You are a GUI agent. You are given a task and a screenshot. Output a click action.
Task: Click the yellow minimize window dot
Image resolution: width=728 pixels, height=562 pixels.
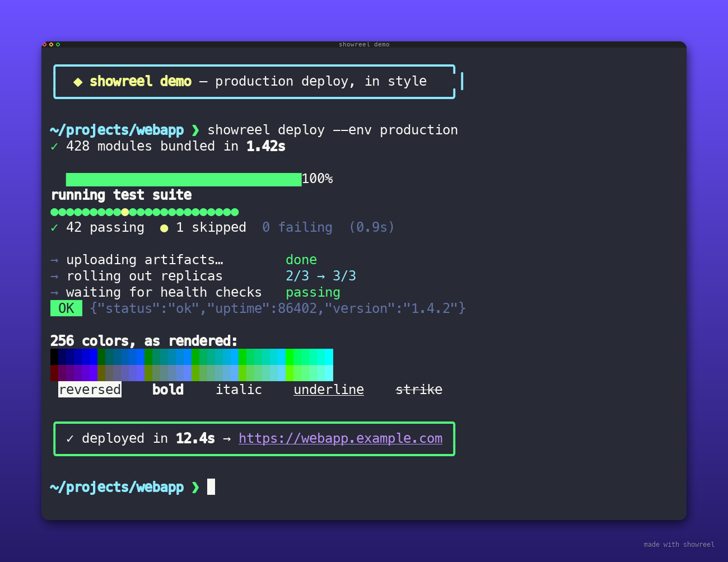pos(51,44)
